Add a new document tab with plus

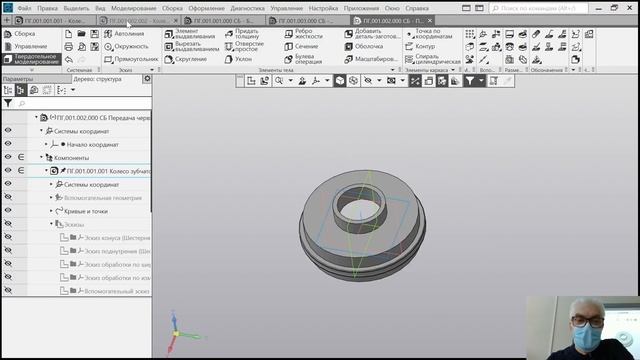pyautogui.click(x=7, y=20)
